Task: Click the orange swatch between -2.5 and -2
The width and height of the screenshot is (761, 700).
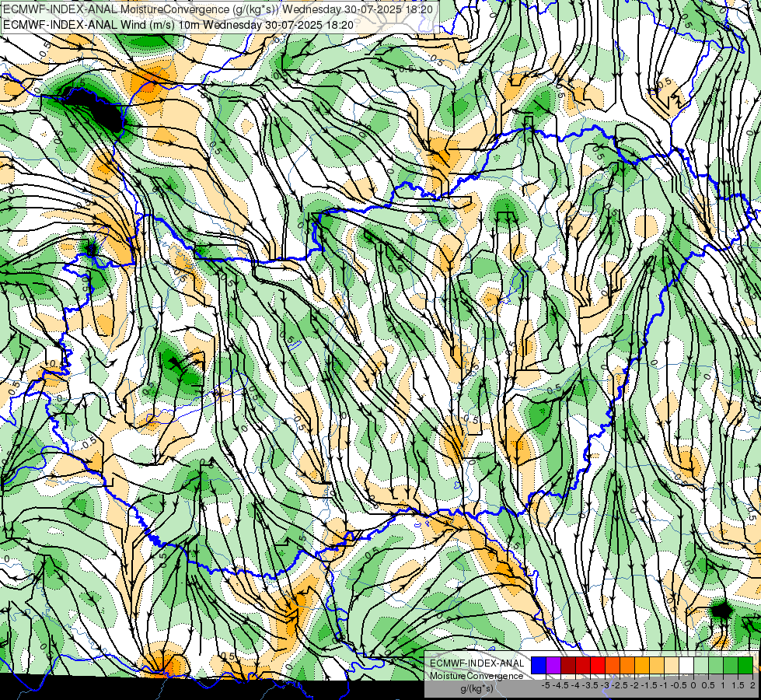Action: click(x=627, y=665)
